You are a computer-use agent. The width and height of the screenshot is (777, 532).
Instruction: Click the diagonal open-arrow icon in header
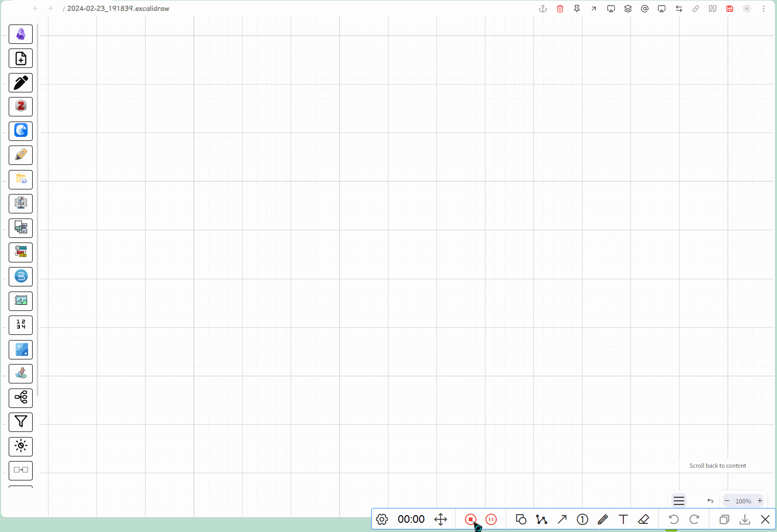594,9
